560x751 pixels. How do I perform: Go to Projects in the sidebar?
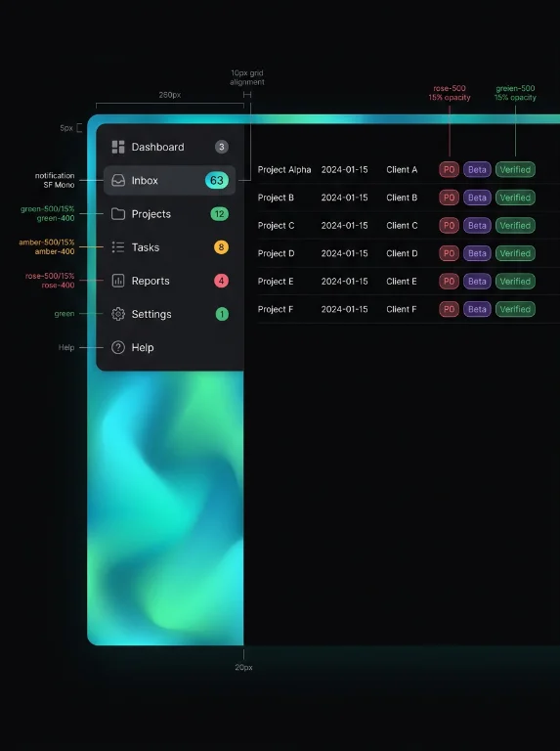coord(169,214)
